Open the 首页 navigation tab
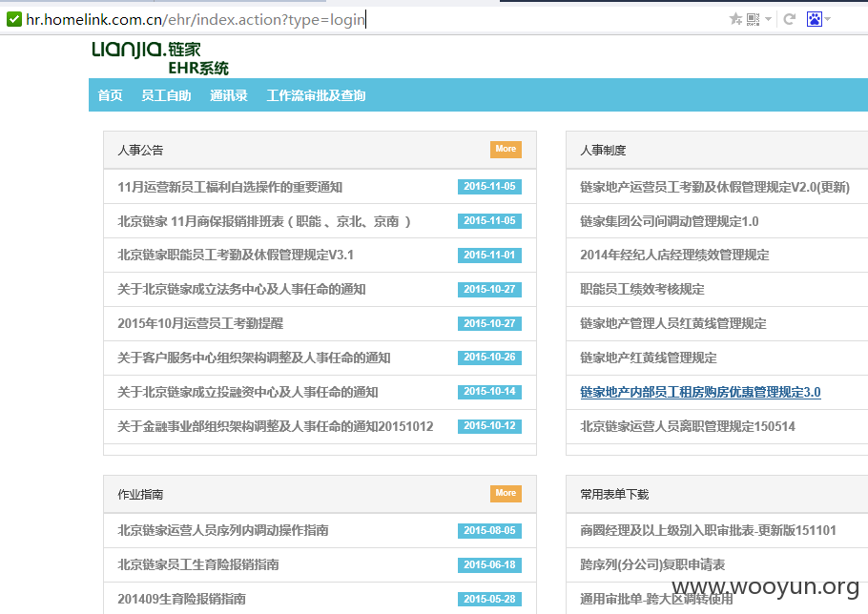The height and width of the screenshot is (614, 868). [x=110, y=95]
